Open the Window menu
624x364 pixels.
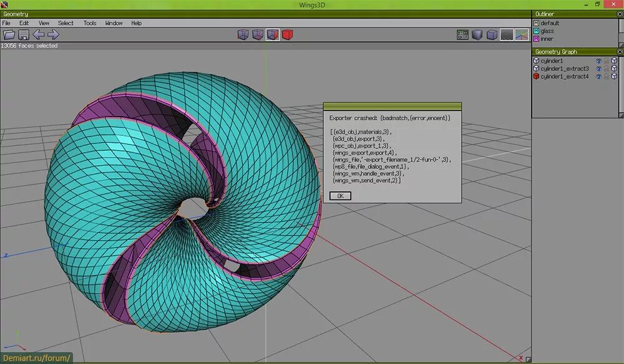click(114, 22)
